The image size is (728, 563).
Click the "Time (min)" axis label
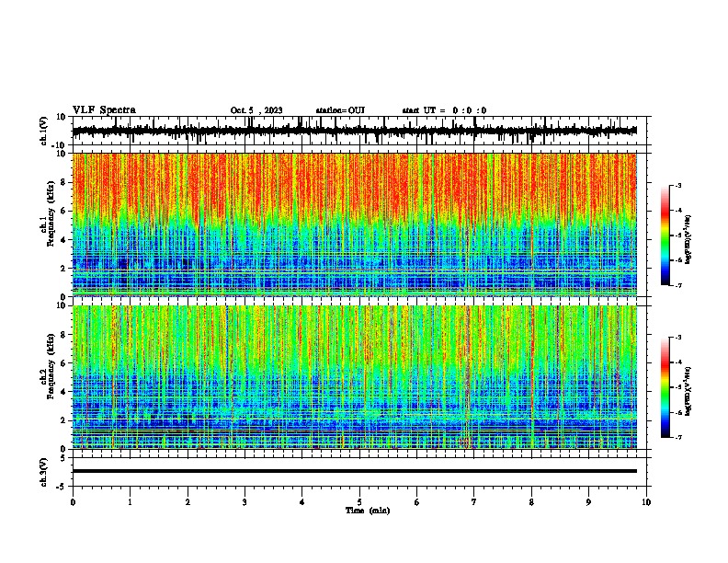[x=368, y=511]
